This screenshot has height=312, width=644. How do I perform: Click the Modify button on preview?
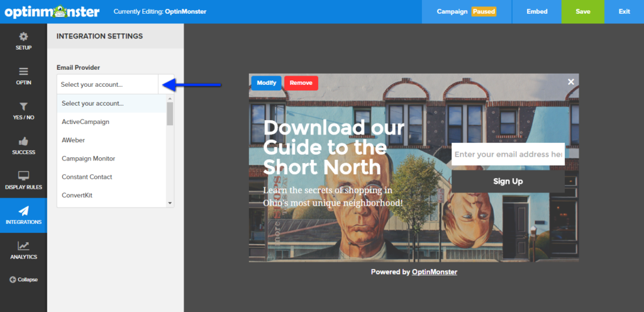267,83
